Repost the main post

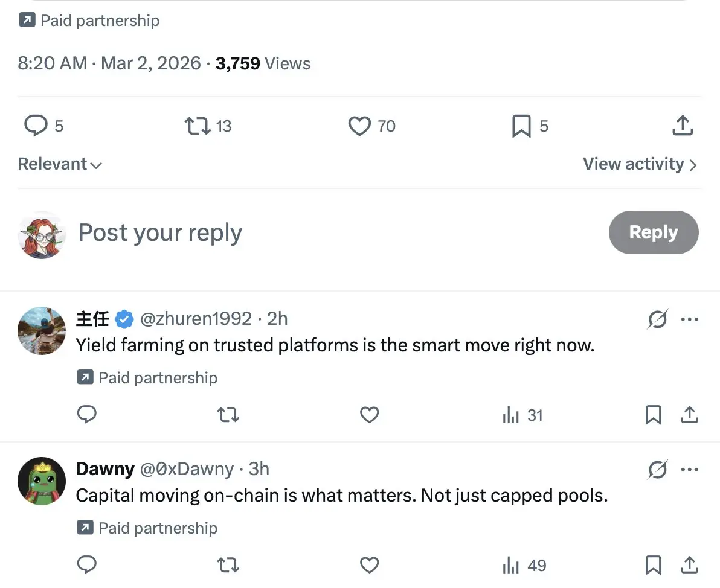point(197,126)
